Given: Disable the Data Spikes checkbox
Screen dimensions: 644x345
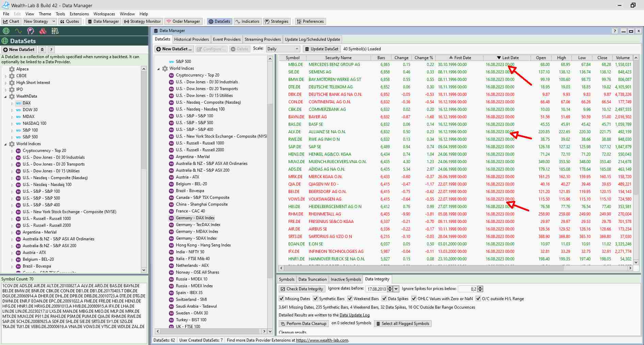Looking at the screenshot, I should [x=384, y=299].
